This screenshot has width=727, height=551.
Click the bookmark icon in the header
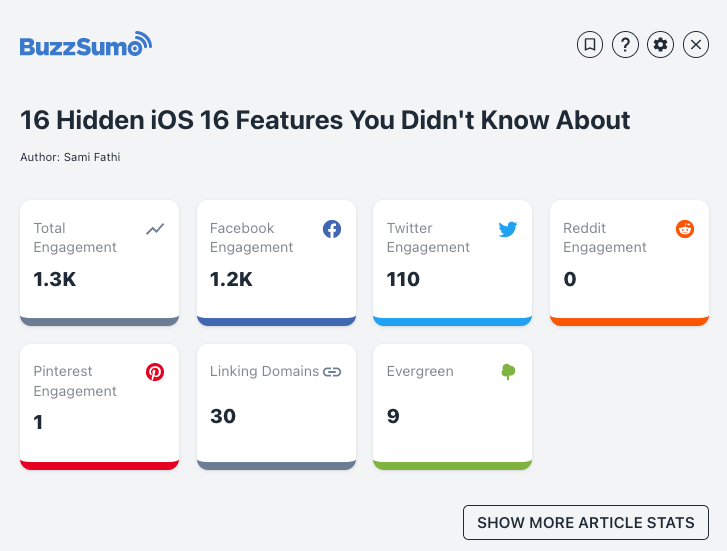click(x=590, y=44)
